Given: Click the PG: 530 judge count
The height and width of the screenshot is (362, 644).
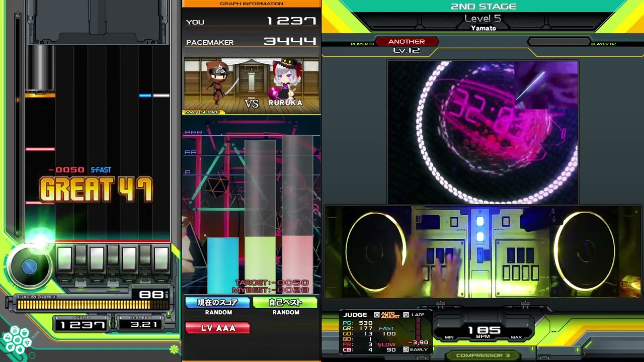Looking at the screenshot, I should (x=358, y=323).
